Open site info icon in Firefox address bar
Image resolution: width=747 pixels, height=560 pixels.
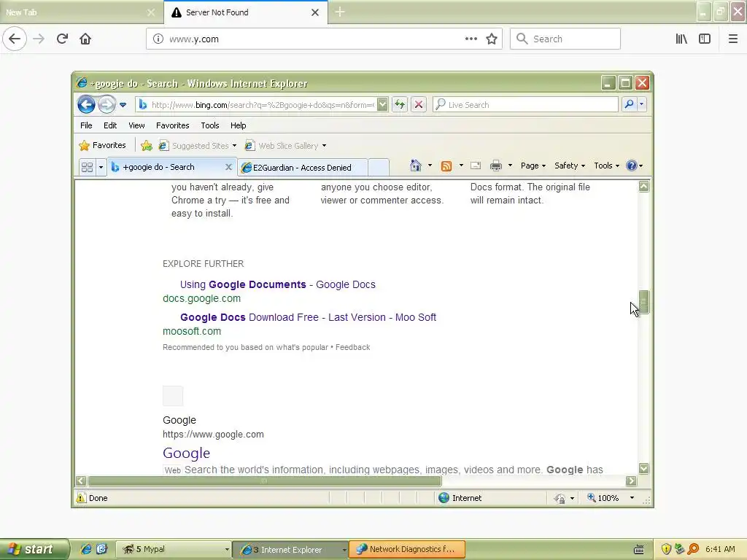pos(158,39)
